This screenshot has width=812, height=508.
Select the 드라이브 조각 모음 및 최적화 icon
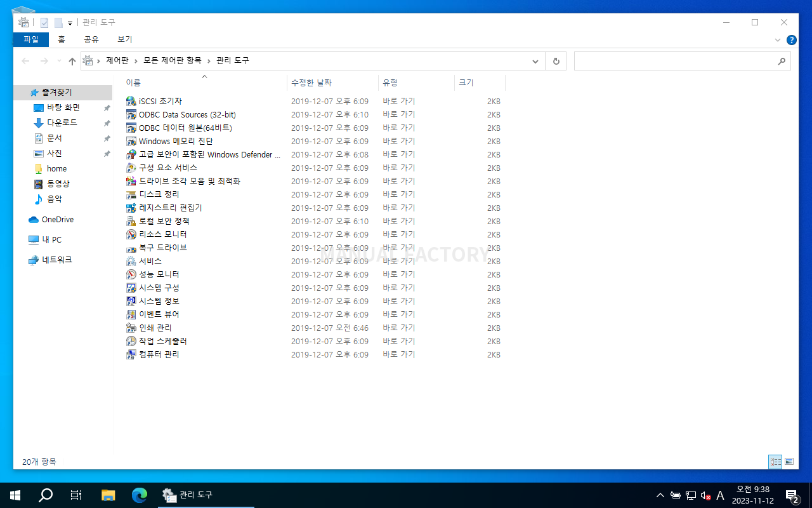131,181
